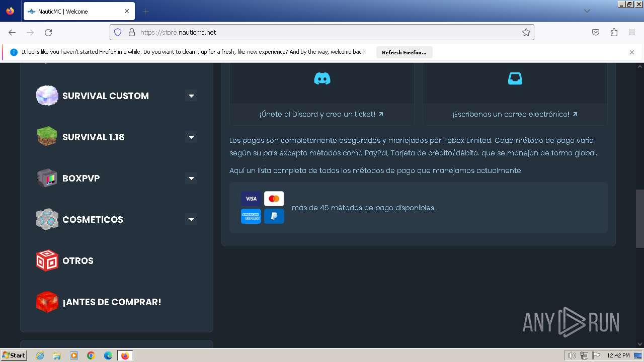The image size is (644, 362).
Task: Open File Explorer from the taskbar
Action: pos(57,355)
